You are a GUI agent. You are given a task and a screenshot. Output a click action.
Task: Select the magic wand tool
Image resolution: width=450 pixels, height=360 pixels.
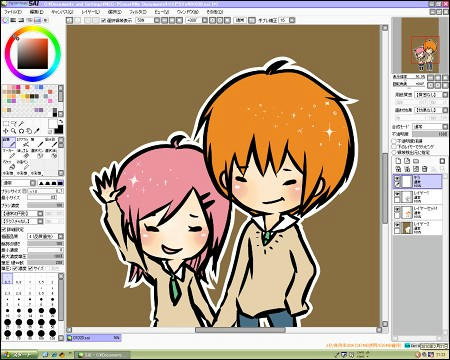[x=21, y=124]
